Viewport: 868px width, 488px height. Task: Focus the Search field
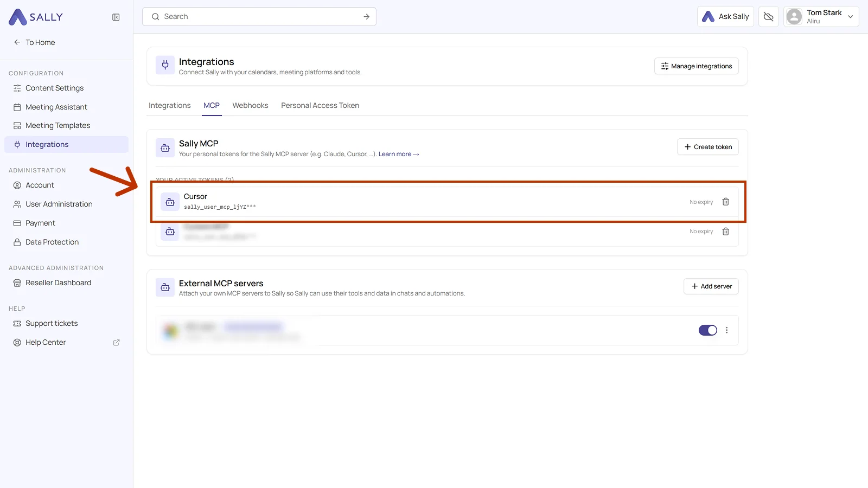(x=259, y=16)
